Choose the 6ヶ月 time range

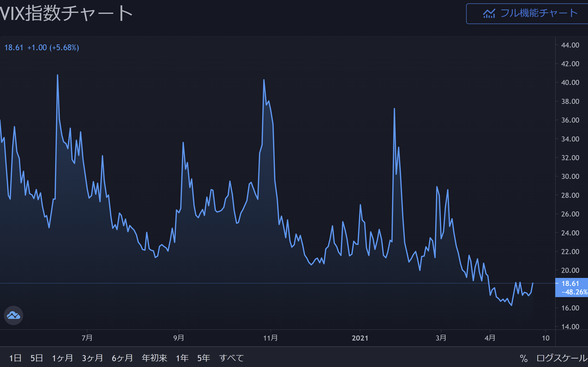tap(122, 358)
